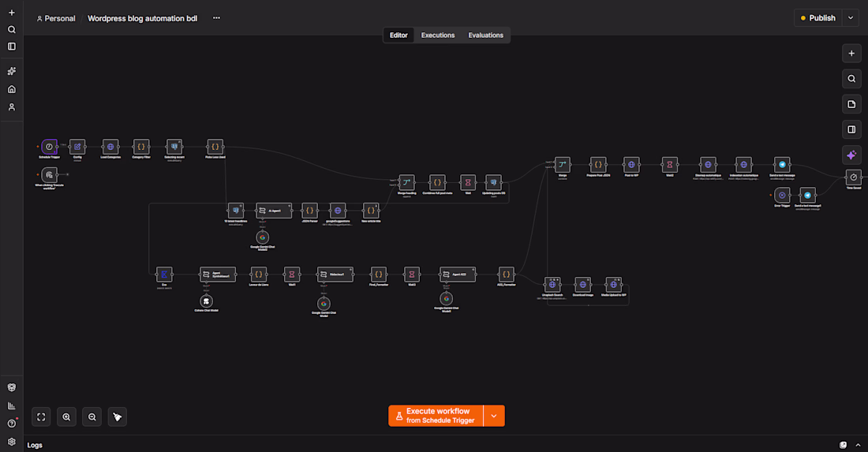Click the tidy up workflow icon
This screenshot has width=868, height=452.
118,417
